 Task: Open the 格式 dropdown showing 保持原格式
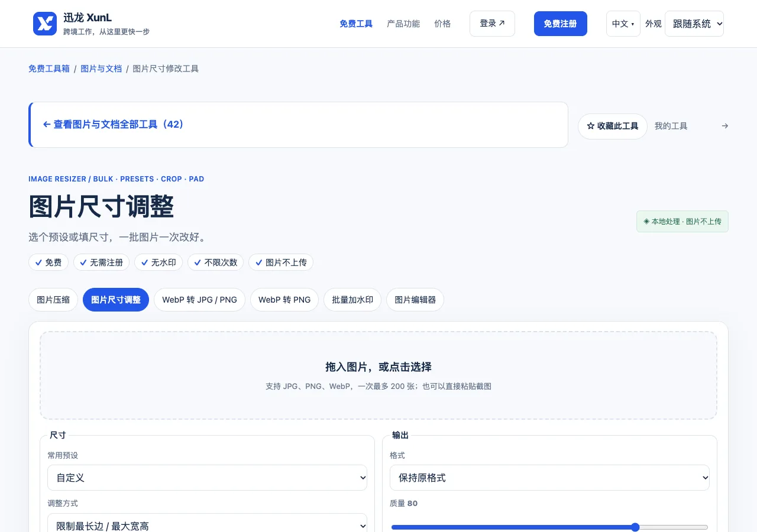coord(549,478)
